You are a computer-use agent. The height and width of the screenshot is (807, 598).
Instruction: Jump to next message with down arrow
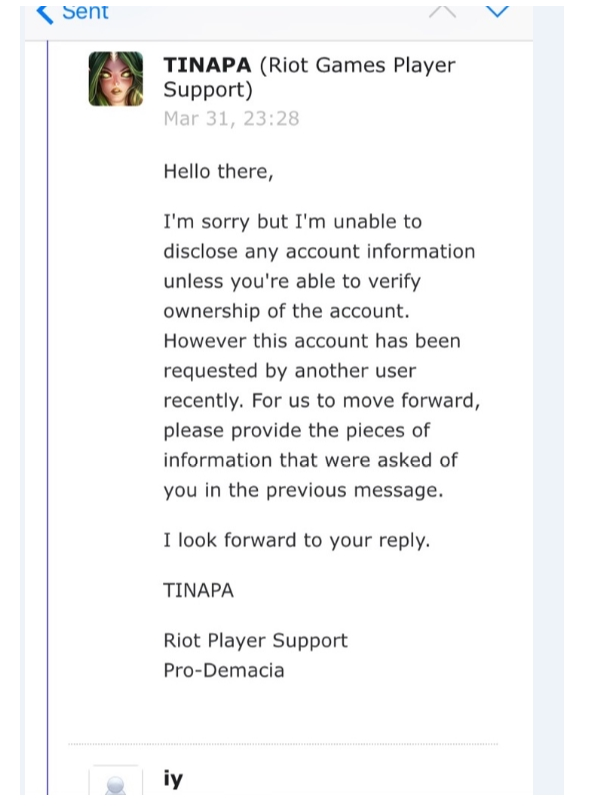point(497,11)
